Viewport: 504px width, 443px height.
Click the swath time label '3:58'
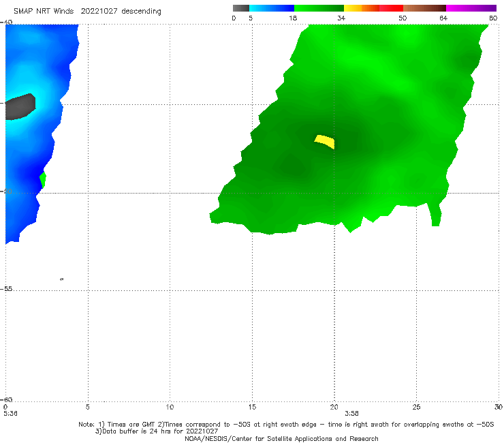tap(351, 414)
